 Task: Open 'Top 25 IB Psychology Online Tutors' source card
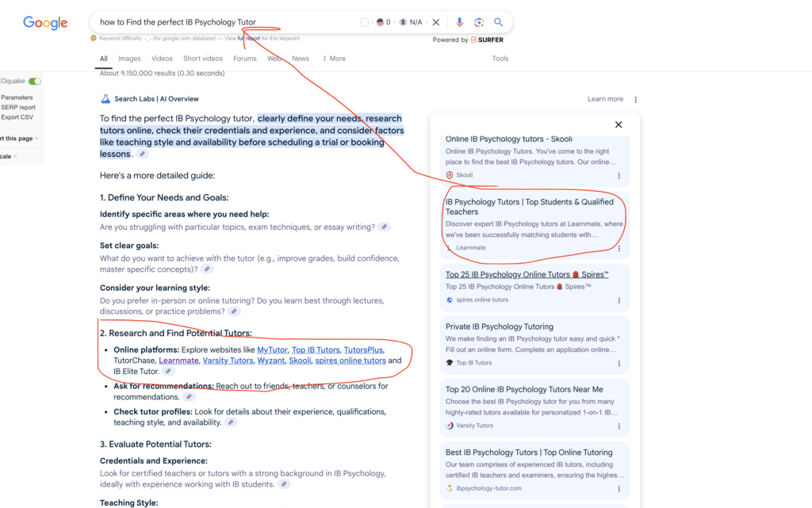click(534, 287)
